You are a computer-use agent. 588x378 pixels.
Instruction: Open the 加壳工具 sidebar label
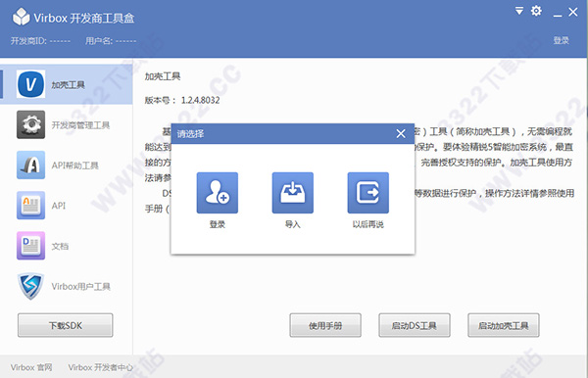(68, 85)
